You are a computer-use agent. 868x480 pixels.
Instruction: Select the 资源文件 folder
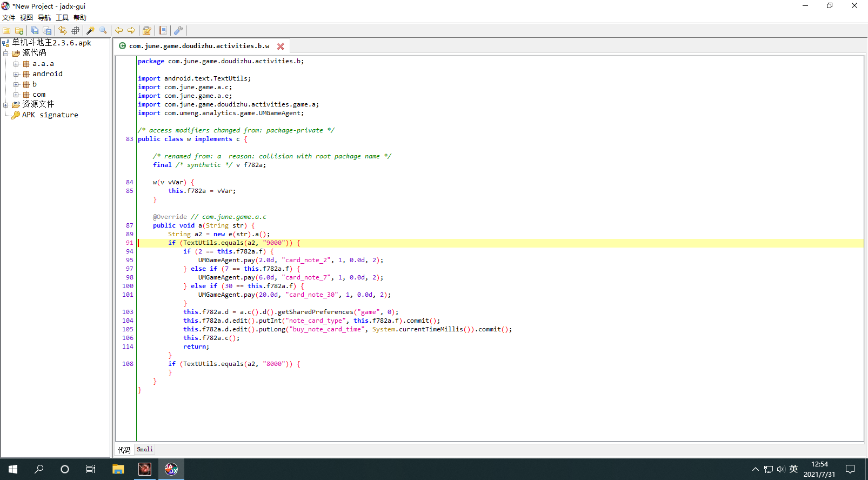pyautogui.click(x=38, y=104)
